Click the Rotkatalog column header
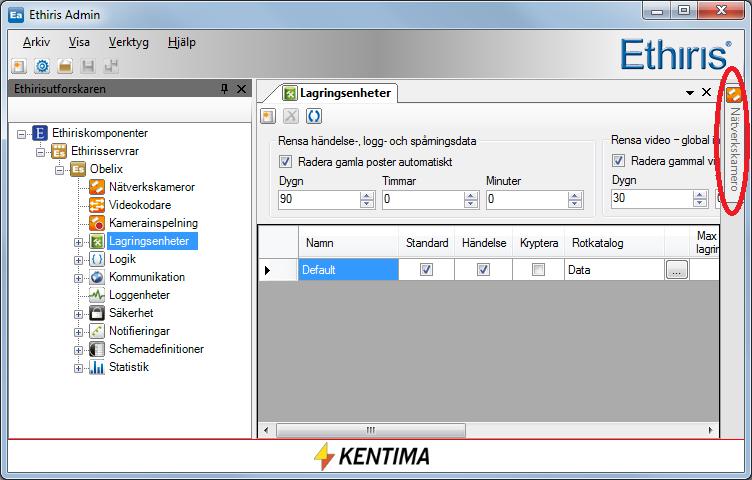 click(x=614, y=243)
